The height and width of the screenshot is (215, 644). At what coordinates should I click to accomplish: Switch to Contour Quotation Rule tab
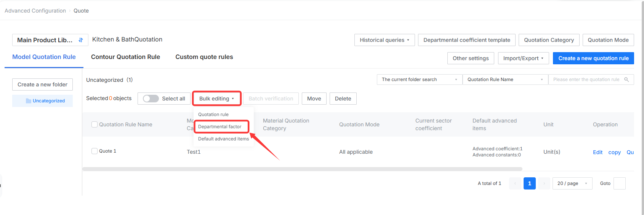[x=125, y=57]
